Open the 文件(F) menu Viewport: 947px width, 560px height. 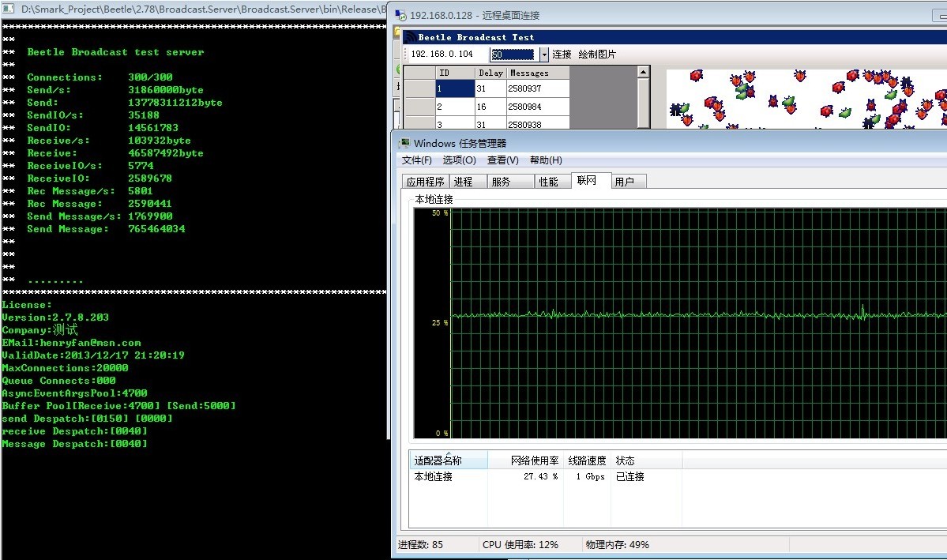coord(417,160)
